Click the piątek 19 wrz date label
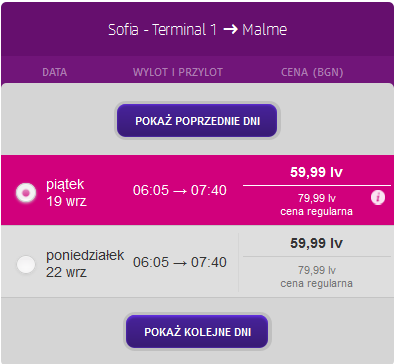The height and width of the screenshot is (364, 394). tap(66, 193)
